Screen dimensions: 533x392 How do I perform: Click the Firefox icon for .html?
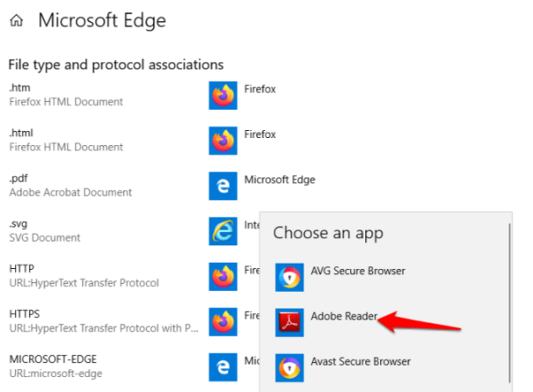click(x=223, y=140)
